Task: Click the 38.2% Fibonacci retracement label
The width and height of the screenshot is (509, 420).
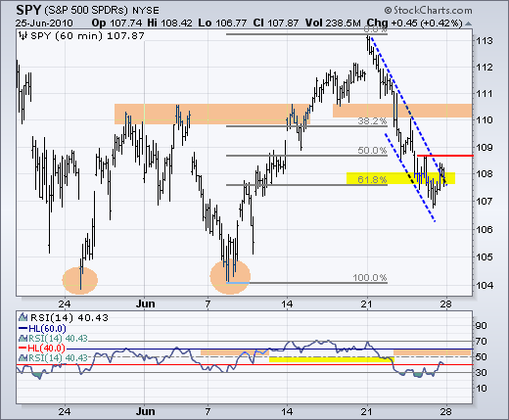Action: (372, 121)
